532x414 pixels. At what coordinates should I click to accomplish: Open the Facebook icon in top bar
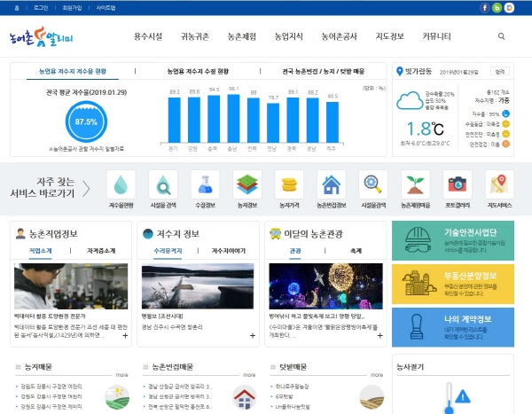pos(484,7)
